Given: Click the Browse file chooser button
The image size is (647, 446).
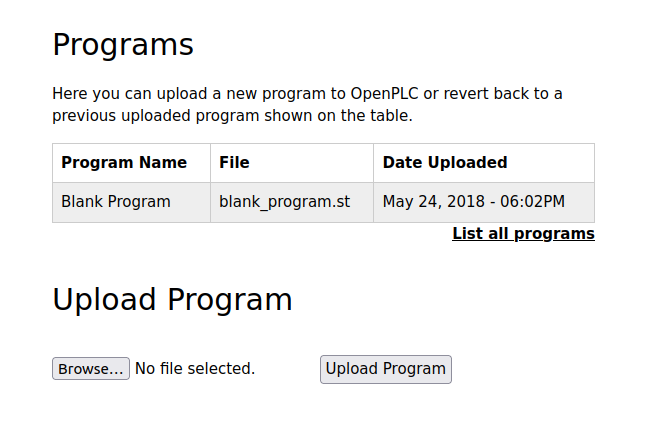Looking at the screenshot, I should click(91, 369).
